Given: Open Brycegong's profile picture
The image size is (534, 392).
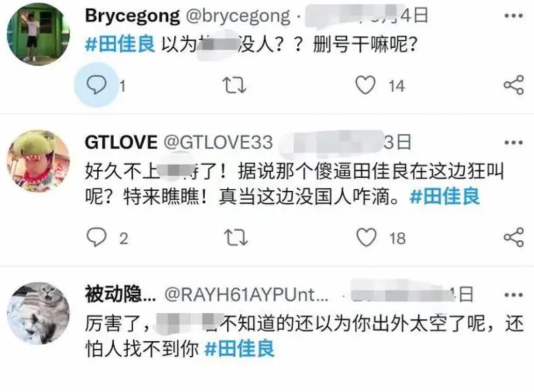Looking at the screenshot, I should [38, 34].
